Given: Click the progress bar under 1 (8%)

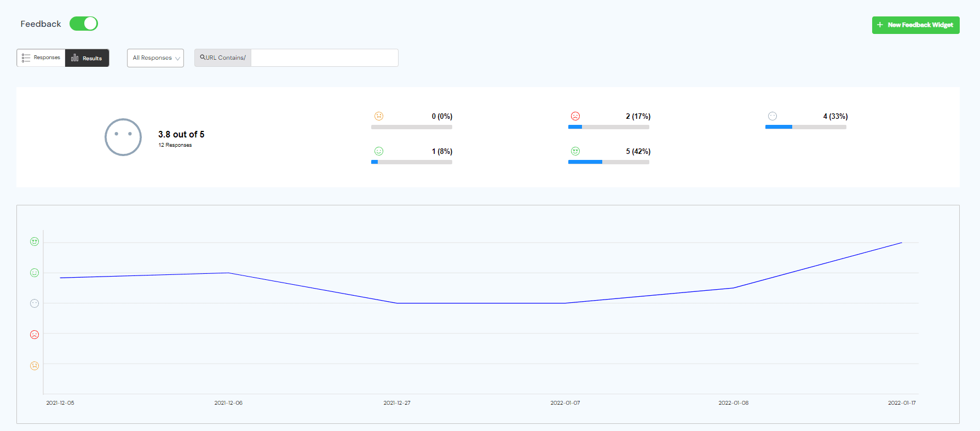Looking at the screenshot, I should click(412, 162).
